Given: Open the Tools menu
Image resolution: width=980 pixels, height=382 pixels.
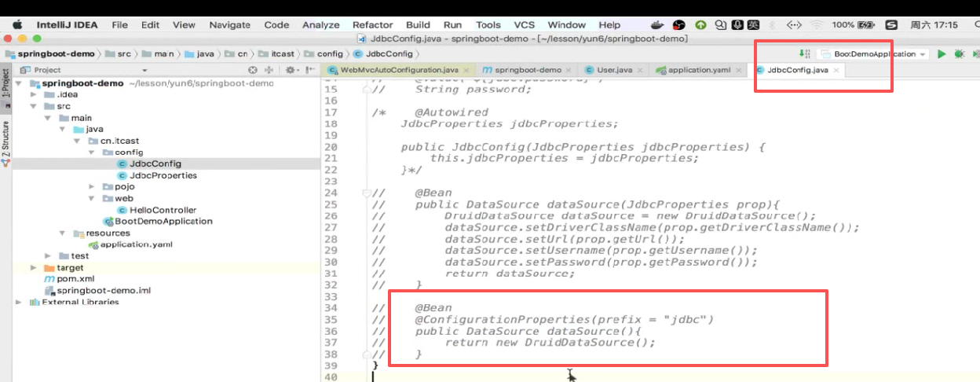Looking at the screenshot, I should (488, 25).
